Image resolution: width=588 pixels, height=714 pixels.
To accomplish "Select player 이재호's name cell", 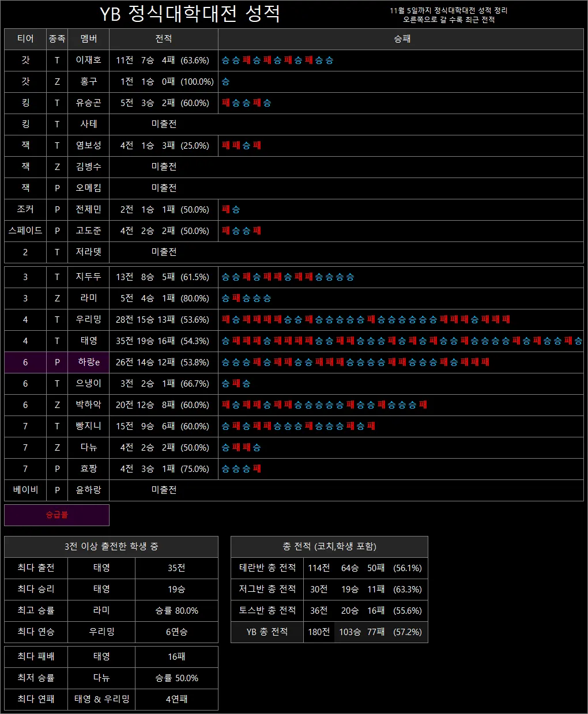I will [x=87, y=60].
